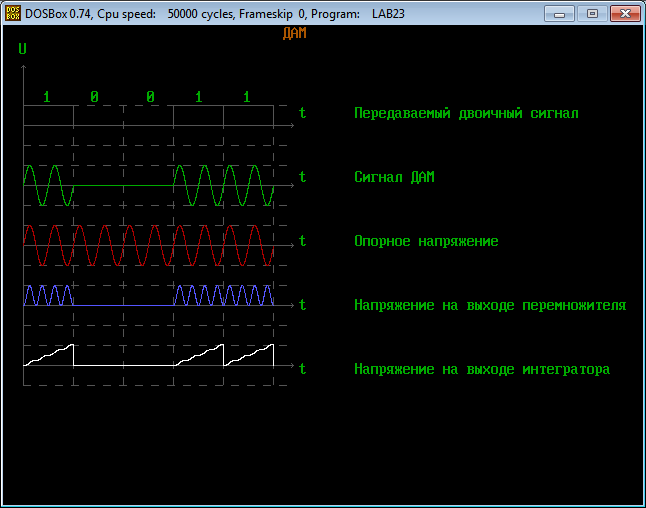
Task: Click the orange ДАМ heading
Action: pos(295,33)
